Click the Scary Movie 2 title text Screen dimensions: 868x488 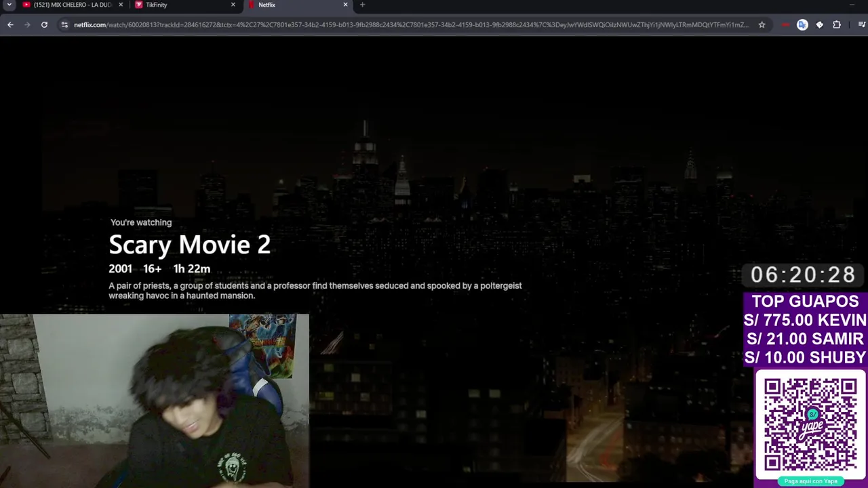190,245
